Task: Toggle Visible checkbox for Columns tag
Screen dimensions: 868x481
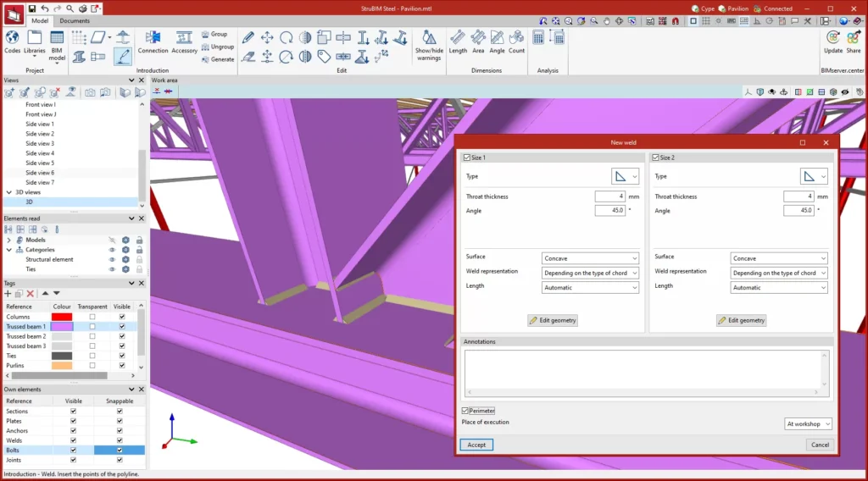Action: click(x=122, y=317)
